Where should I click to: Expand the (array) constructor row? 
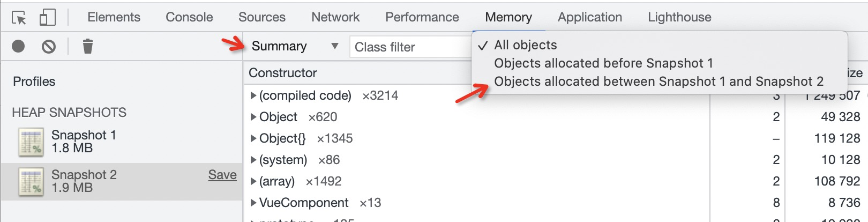pyautogui.click(x=253, y=181)
